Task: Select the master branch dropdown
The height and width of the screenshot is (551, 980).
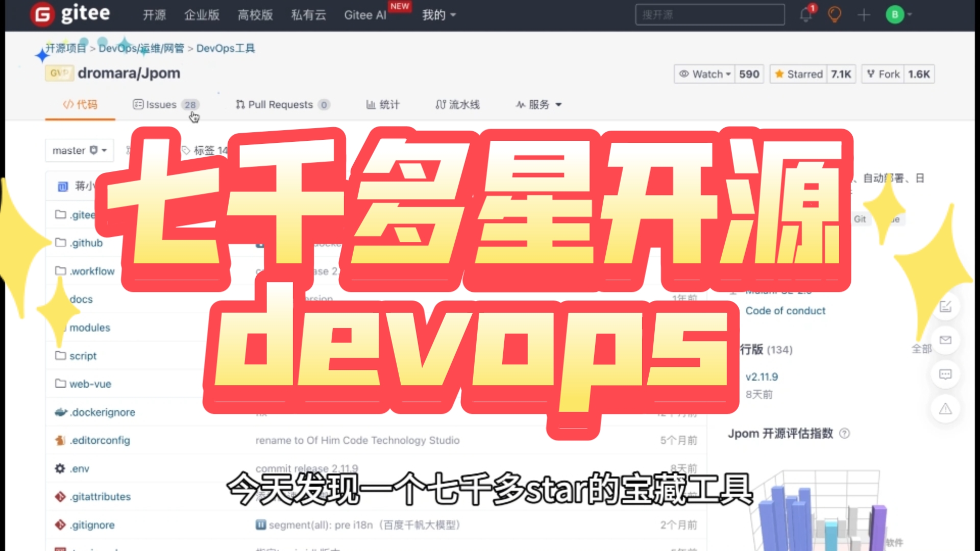Action: click(79, 149)
